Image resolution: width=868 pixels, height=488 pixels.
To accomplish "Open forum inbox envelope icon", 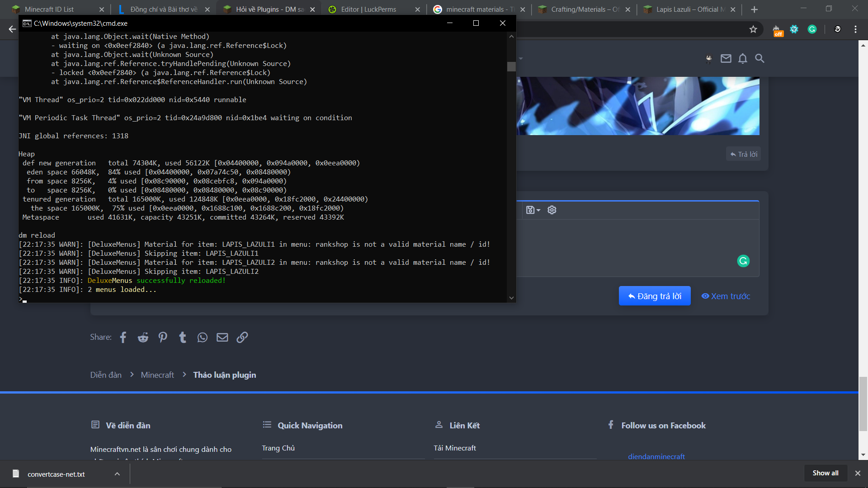I will [x=726, y=58].
